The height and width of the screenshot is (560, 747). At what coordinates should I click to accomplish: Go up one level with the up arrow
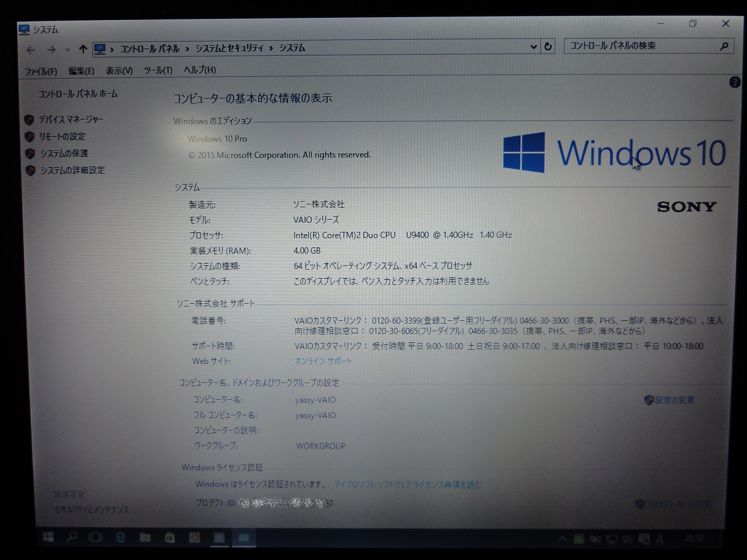tap(83, 50)
